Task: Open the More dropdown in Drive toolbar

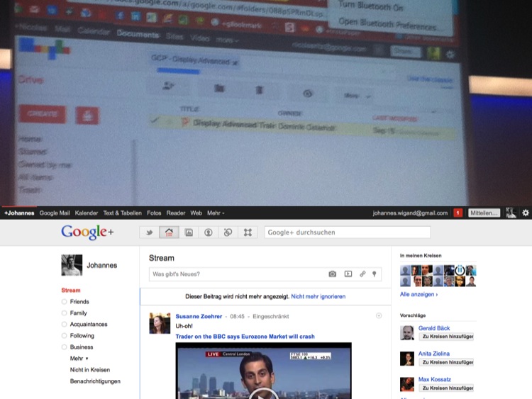Action: click(x=357, y=96)
